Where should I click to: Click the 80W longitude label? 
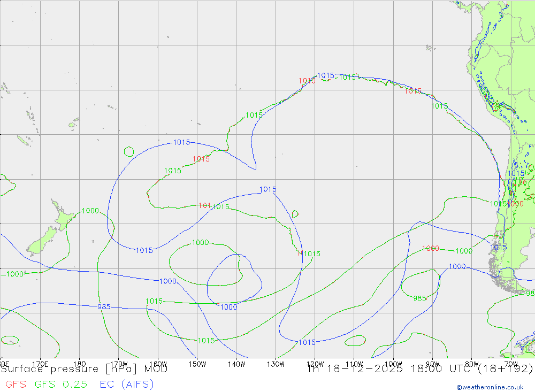472,364
